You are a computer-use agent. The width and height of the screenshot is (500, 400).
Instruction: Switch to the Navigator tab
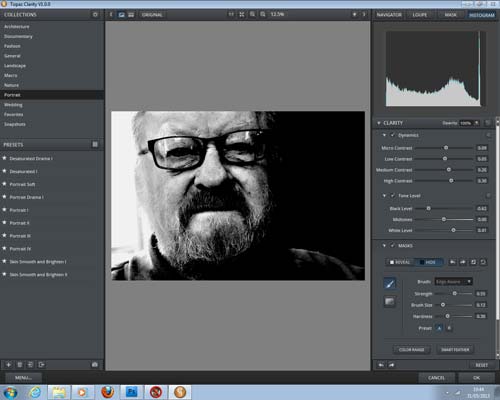pos(389,15)
